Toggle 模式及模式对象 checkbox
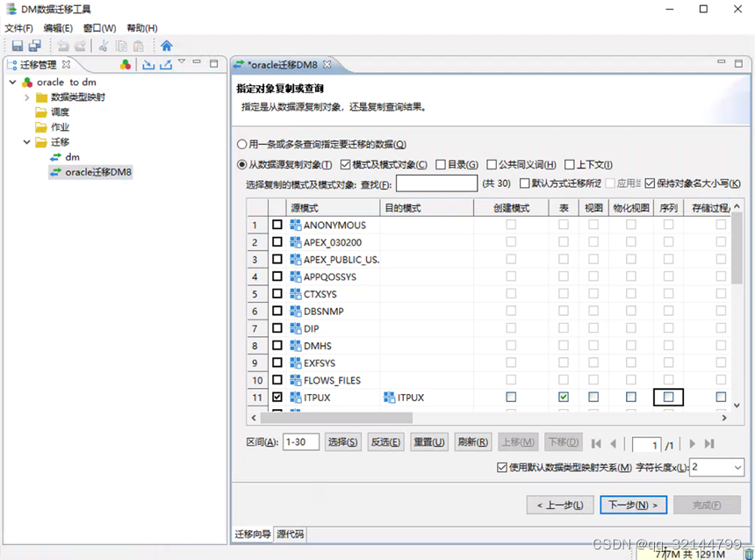This screenshot has width=755, height=560. [345, 165]
